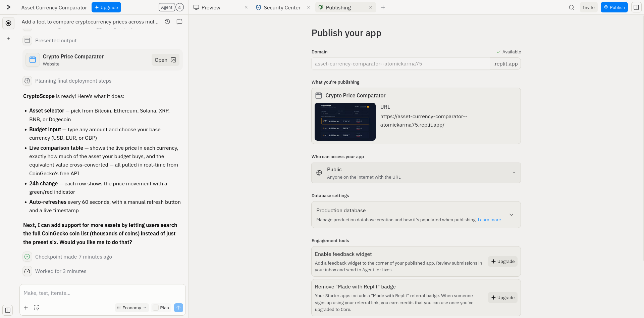
Task: Click Crypto Price Comparator thumbnail preview
Action: click(345, 122)
